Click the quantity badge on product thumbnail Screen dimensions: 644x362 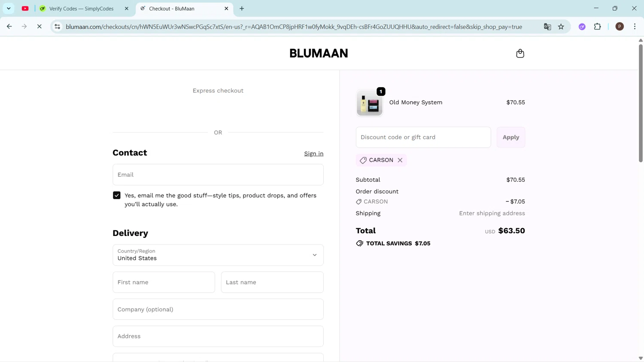click(381, 91)
